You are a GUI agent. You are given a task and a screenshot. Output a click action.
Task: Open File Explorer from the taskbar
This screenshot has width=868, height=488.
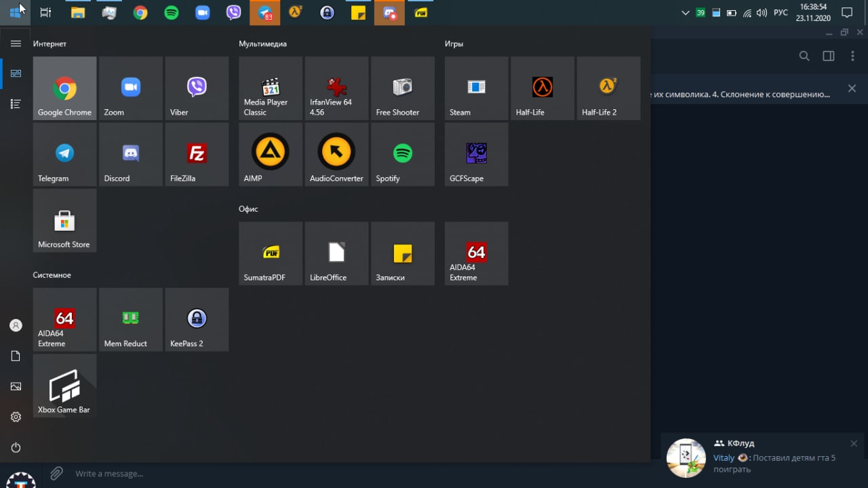(78, 12)
